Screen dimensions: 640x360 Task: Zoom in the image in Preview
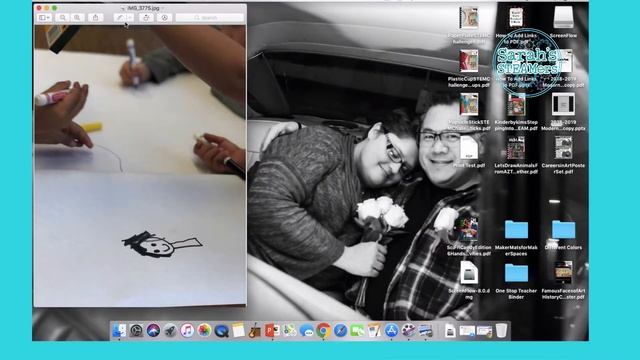point(77,18)
